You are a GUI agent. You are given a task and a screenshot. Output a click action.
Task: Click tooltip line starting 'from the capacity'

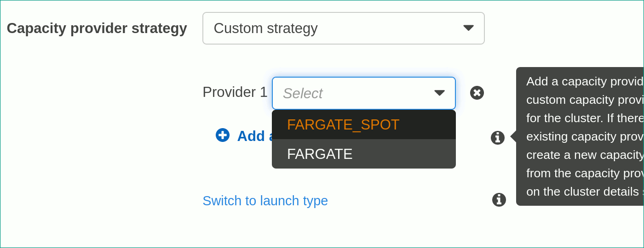coord(585,173)
